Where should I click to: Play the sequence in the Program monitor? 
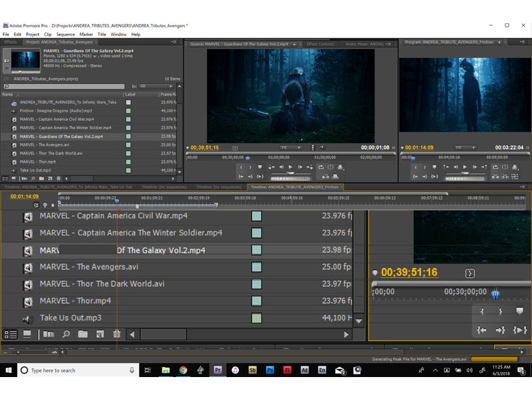[x=465, y=167]
